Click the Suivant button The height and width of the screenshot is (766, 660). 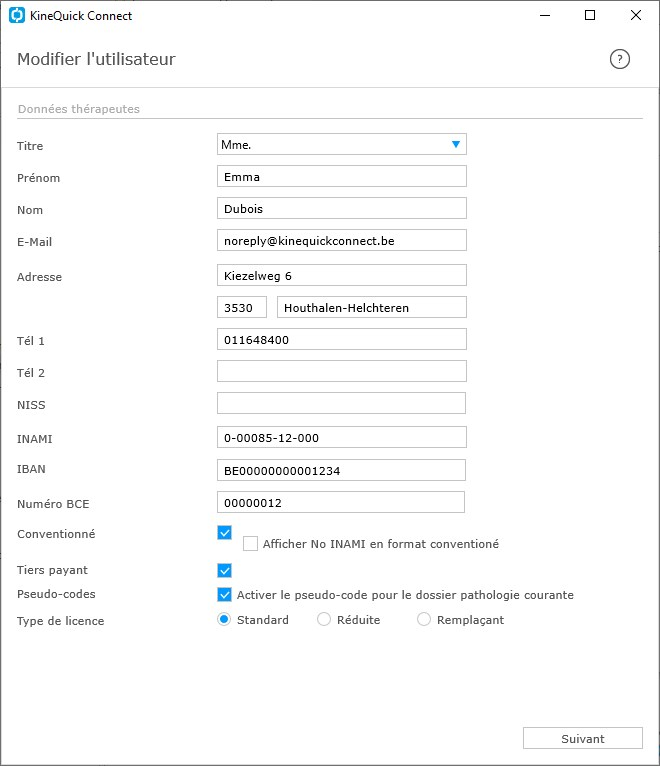pos(582,738)
